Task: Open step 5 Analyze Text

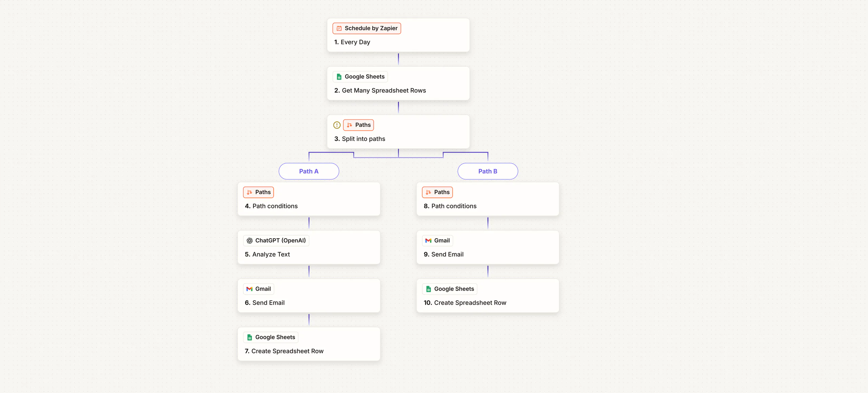Action: (309, 247)
